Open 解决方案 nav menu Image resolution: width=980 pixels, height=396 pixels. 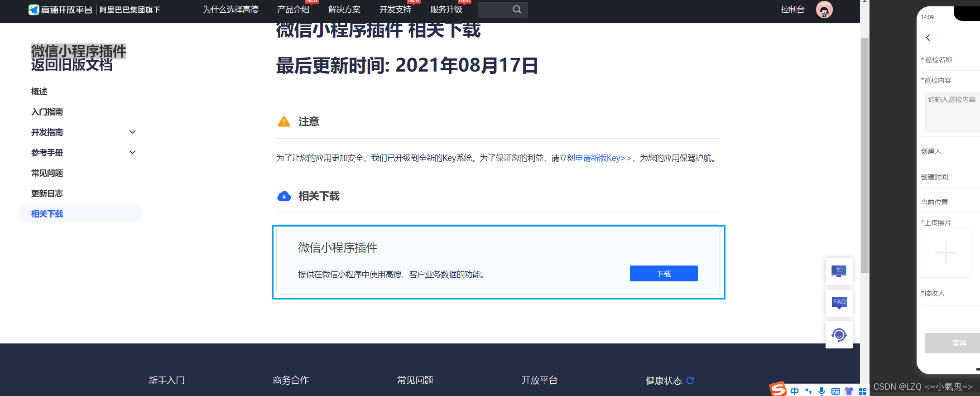(344, 10)
